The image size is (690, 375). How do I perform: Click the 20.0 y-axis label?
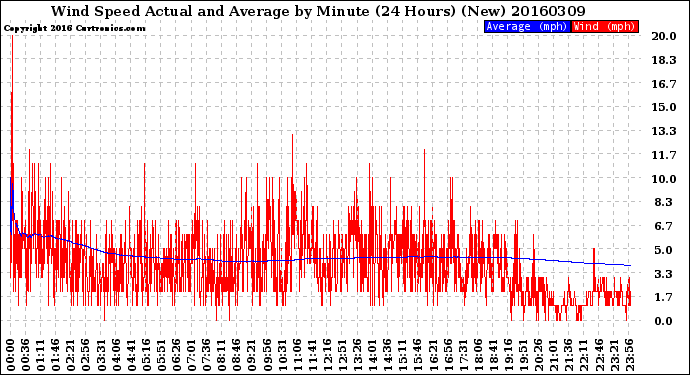pos(664,36)
